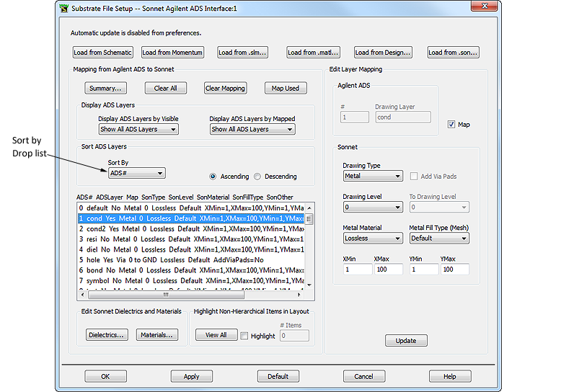
Task: Click the Clear All button
Action: (x=166, y=88)
